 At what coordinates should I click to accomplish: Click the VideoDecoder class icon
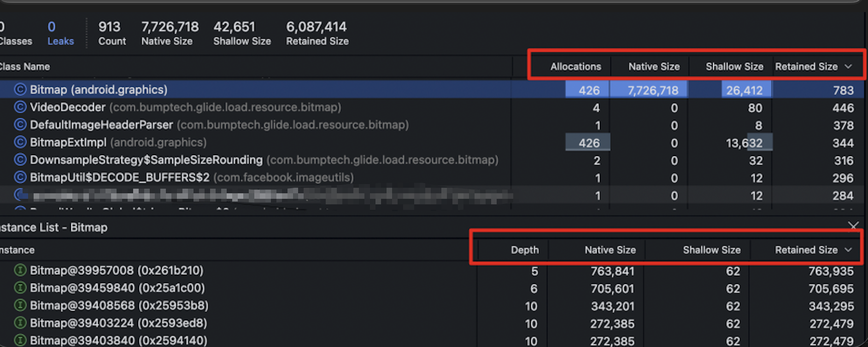click(20, 107)
